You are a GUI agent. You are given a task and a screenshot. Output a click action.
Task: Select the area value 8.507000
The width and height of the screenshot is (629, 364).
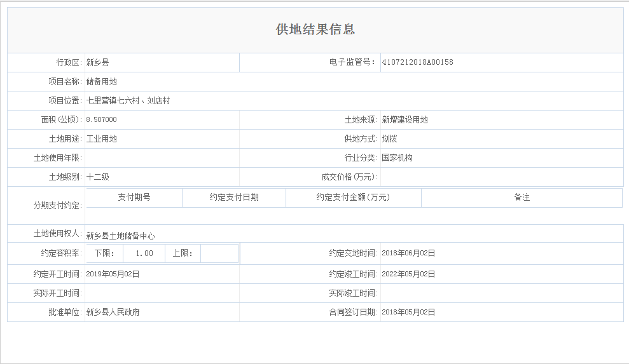point(102,119)
